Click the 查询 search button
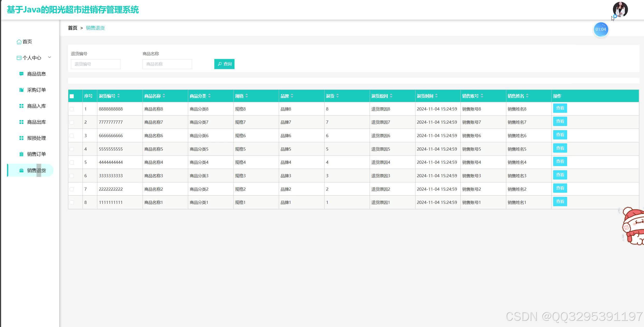This screenshot has height=327, width=644. click(224, 64)
